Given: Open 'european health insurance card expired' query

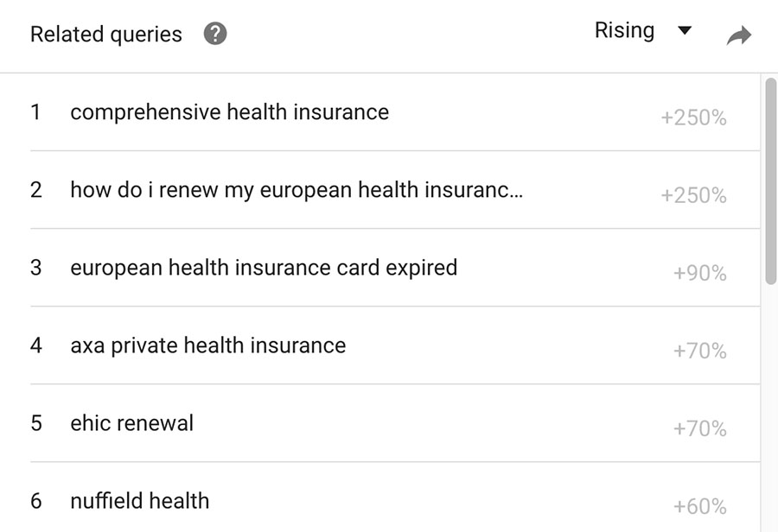Looking at the screenshot, I should coord(264,268).
